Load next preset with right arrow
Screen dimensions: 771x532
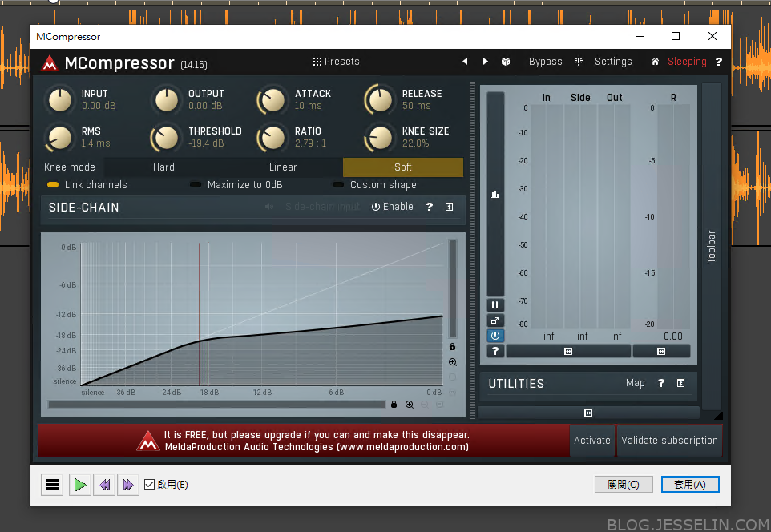486,62
